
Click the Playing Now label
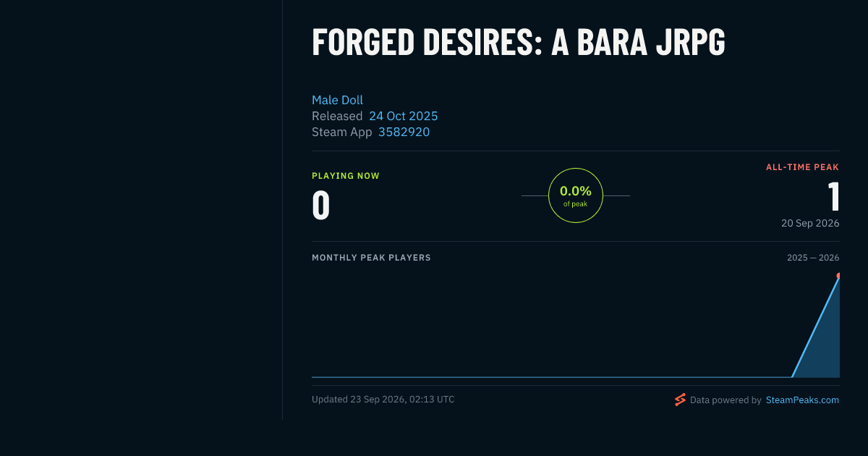coord(346,176)
